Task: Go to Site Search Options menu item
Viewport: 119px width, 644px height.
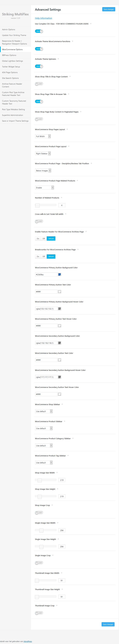Action: pos(10,78)
